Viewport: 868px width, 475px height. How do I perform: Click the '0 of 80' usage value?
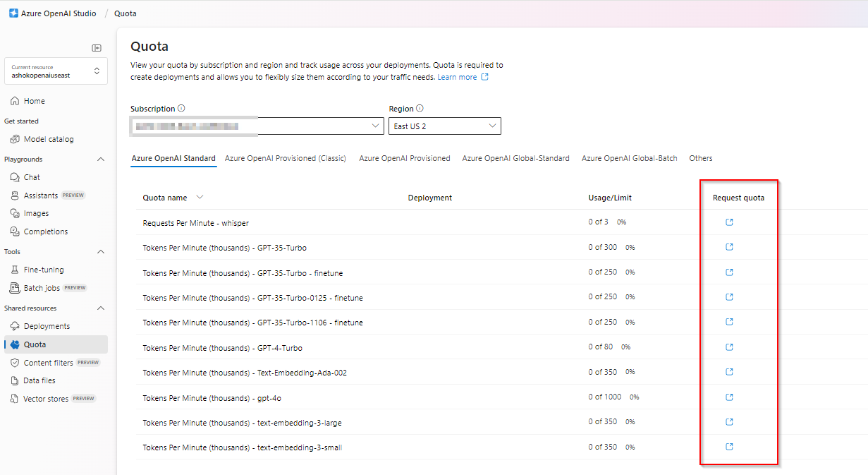point(601,347)
